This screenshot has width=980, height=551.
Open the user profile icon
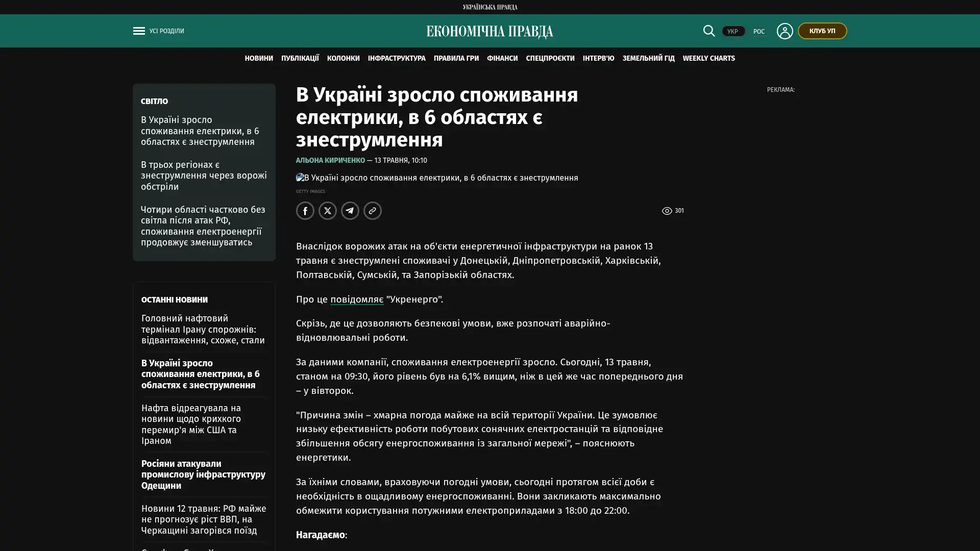(785, 31)
